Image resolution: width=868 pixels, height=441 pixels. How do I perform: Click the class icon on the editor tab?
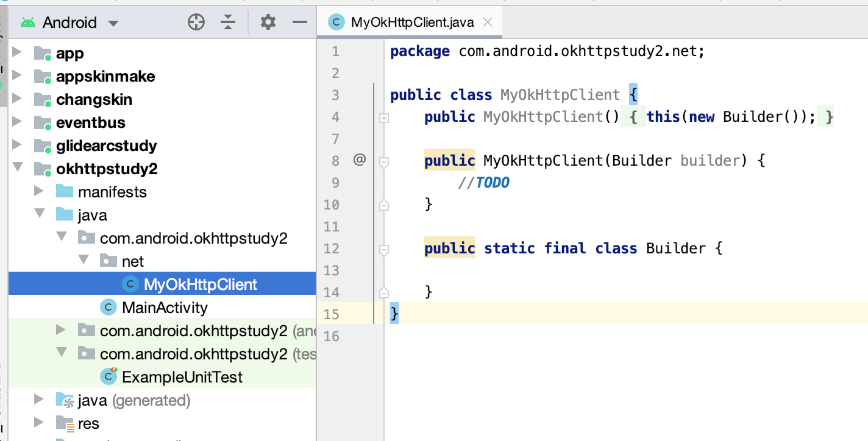tap(336, 23)
